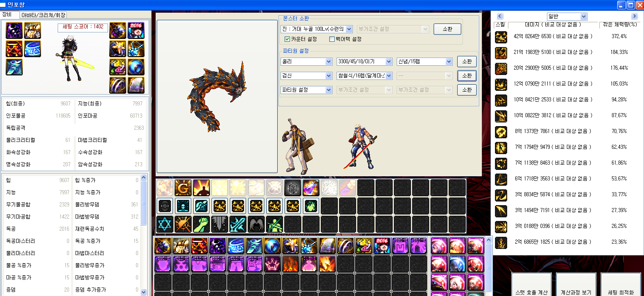Click up arrow of inventory scrollbar

coord(488,240)
